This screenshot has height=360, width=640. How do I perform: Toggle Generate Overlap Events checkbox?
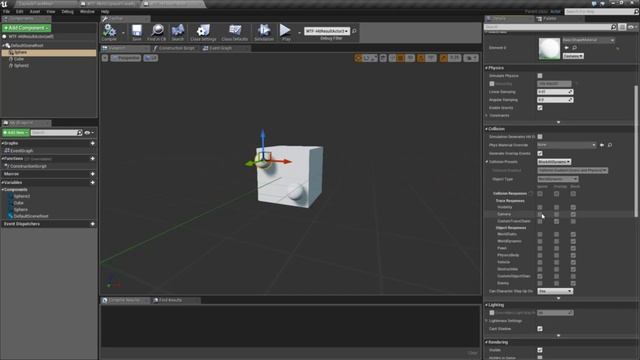click(540, 153)
